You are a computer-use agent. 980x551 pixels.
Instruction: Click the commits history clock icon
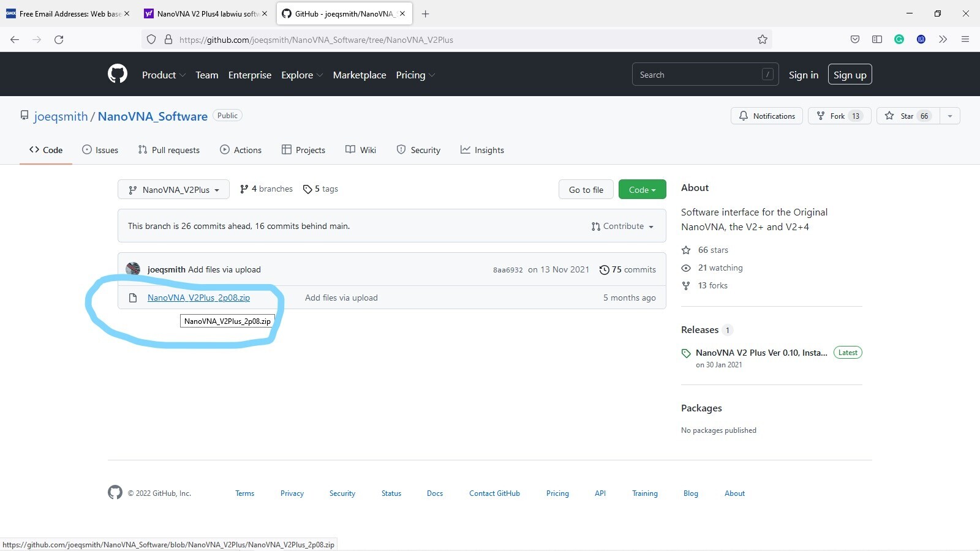pyautogui.click(x=604, y=269)
